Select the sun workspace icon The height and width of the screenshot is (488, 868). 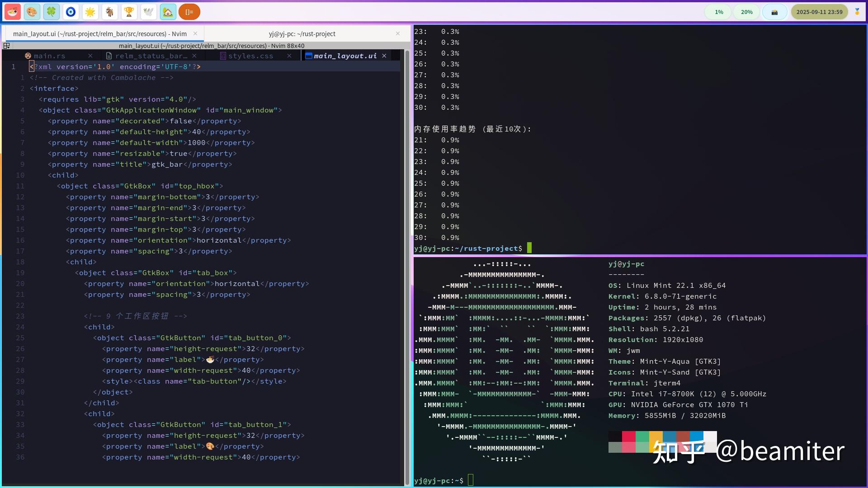point(90,12)
